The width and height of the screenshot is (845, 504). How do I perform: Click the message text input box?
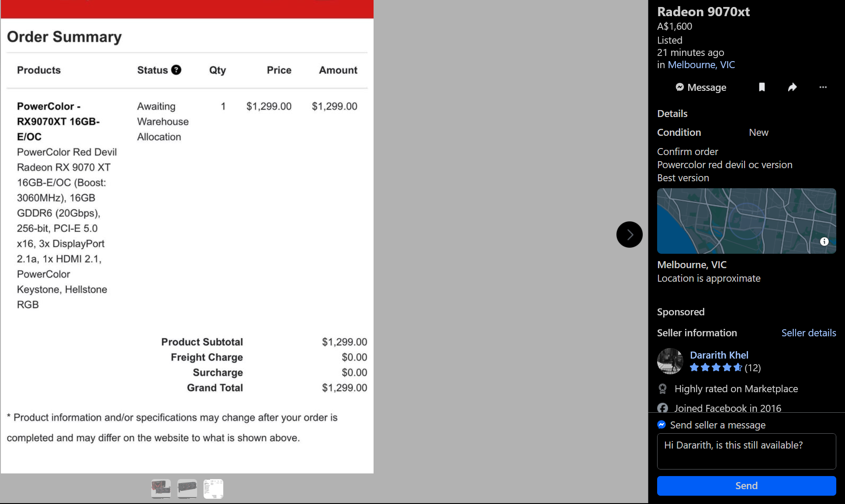[746, 451]
